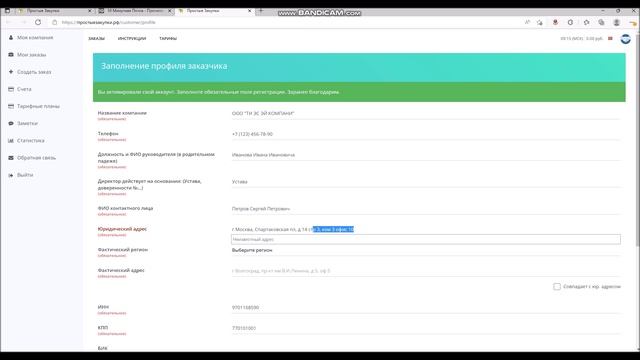640x360 pixels.
Task: Choose the Неизвестный адрес suggestion
Action: click(426, 240)
